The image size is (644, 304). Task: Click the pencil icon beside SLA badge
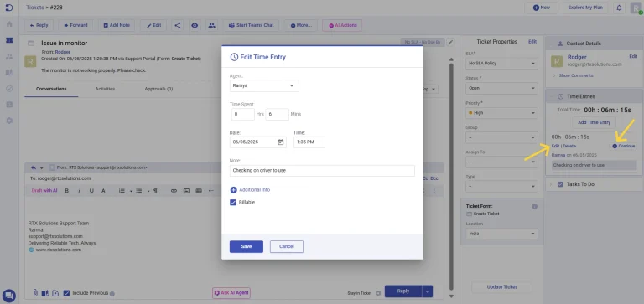tap(450, 42)
